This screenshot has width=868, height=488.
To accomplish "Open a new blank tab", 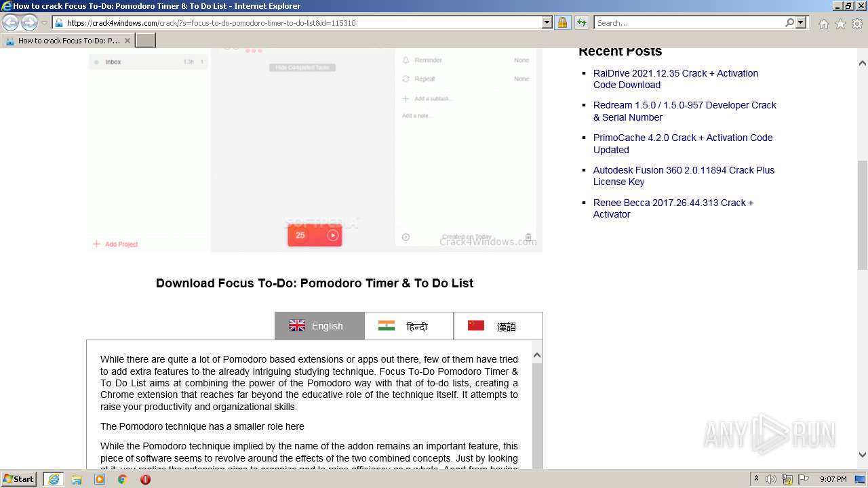I will (x=146, y=41).
